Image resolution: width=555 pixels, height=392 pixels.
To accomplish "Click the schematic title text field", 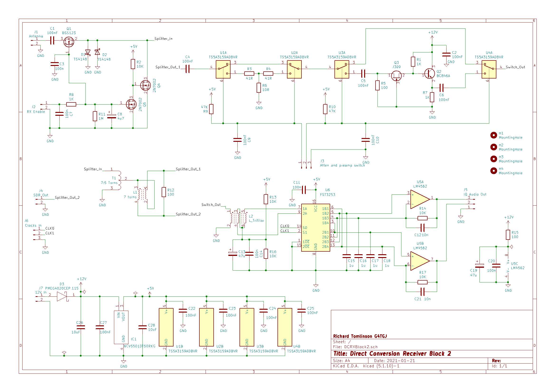I will (x=392, y=354).
